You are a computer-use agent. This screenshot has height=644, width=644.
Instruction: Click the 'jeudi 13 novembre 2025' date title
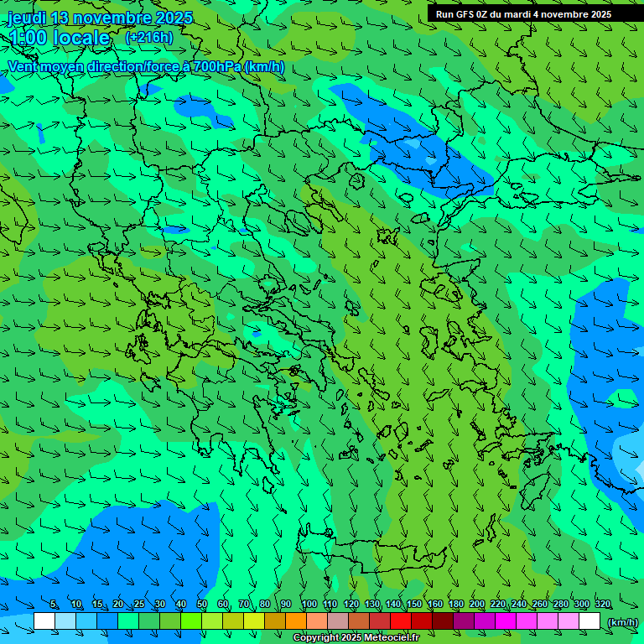pos(100,18)
